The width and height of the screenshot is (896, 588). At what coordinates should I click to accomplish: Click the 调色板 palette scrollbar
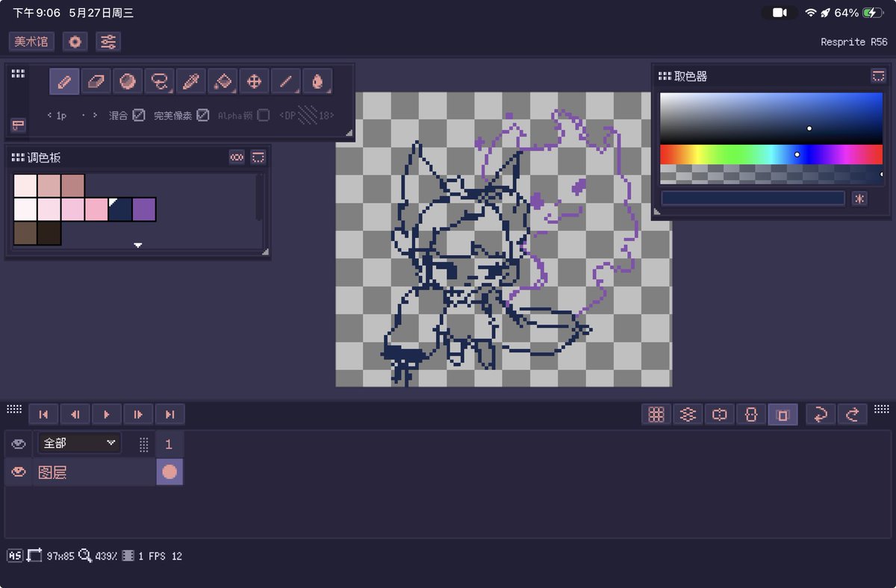259,197
